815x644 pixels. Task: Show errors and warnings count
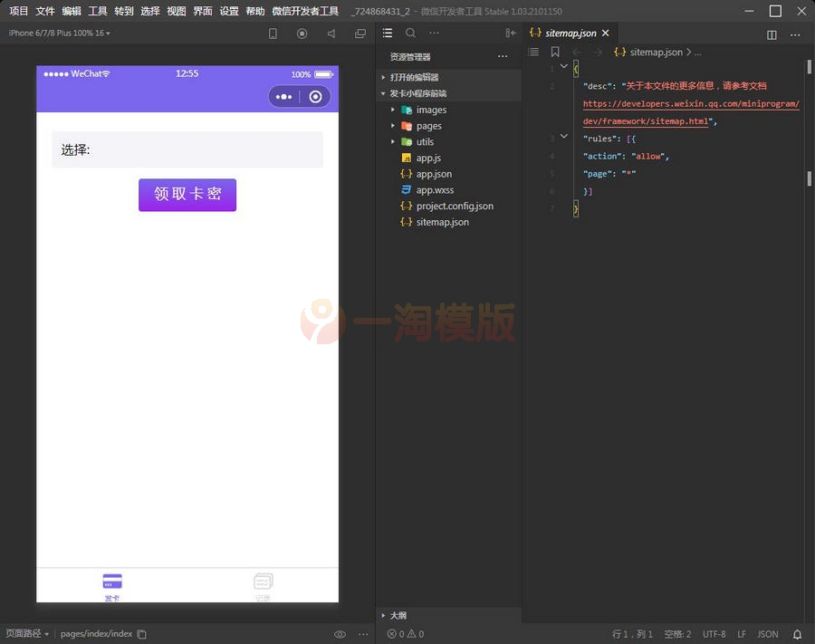[406, 634]
